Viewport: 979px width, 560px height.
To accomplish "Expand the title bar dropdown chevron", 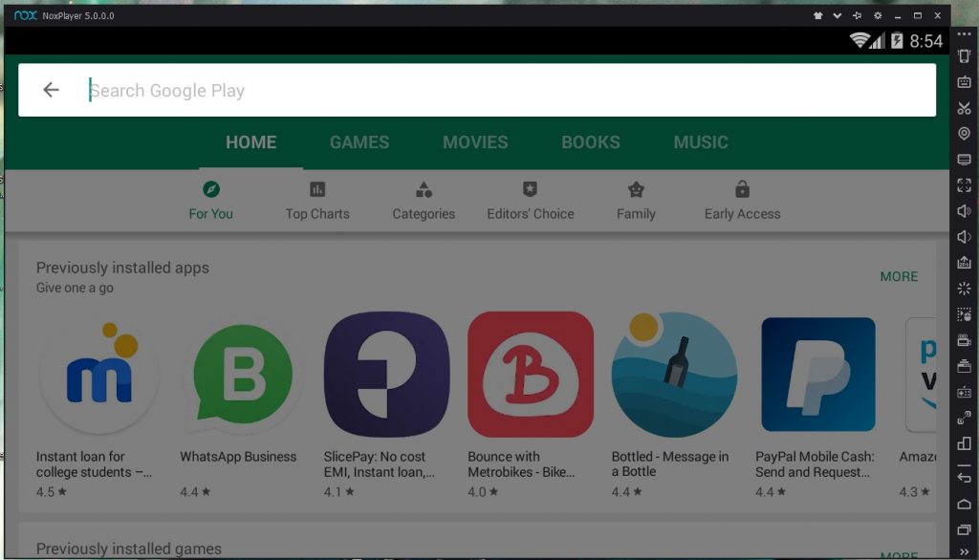I will [838, 15].
